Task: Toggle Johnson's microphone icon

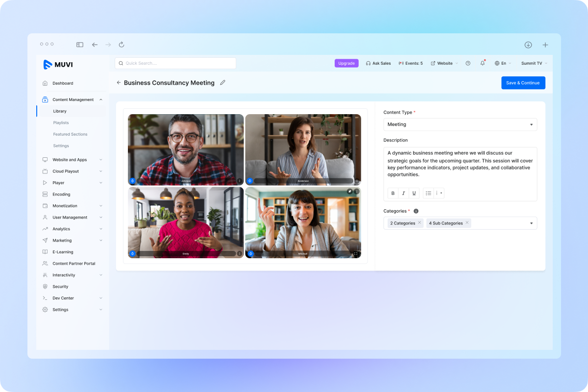Action: (132, 181)
